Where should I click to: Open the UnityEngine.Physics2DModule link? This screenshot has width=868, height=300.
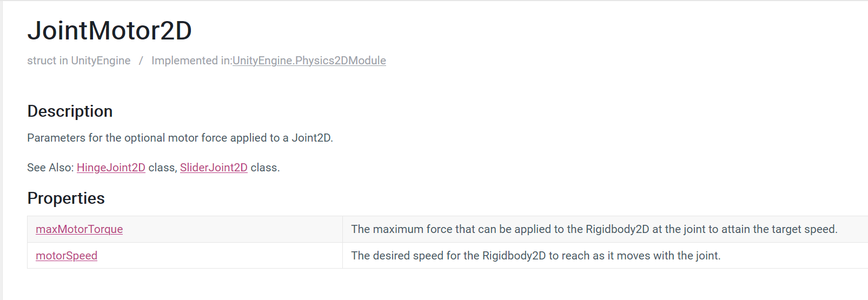pos(309,61)
